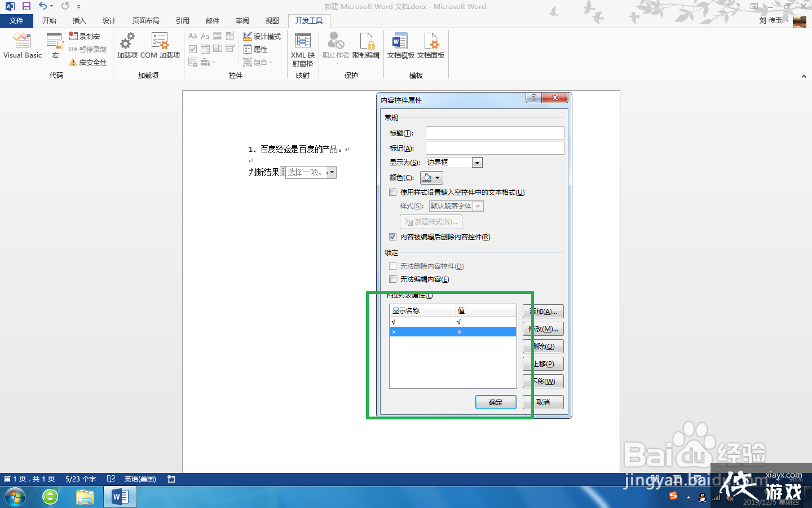
Task: Open the Undo history dropdown arrow
Action: [x=51, y=6]
